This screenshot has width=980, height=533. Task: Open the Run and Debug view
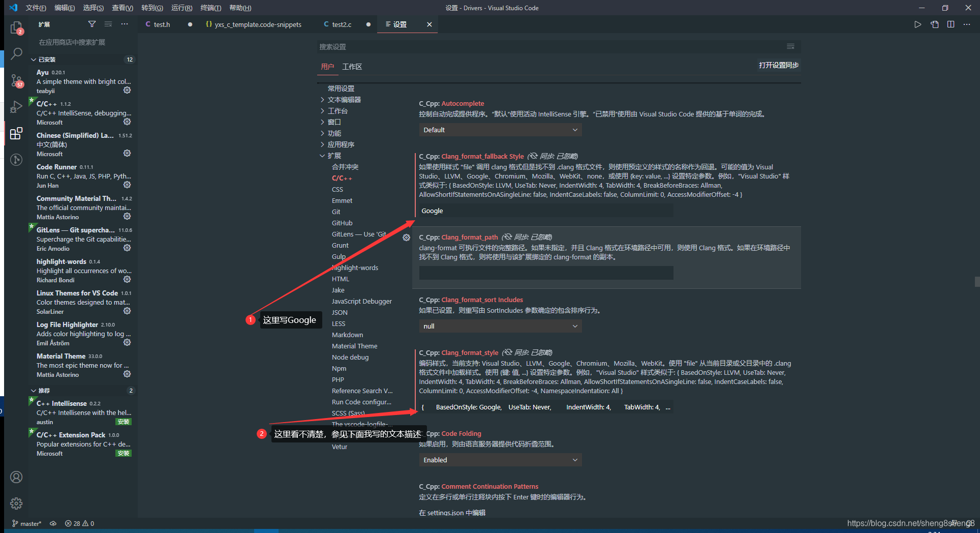[16, 107]
